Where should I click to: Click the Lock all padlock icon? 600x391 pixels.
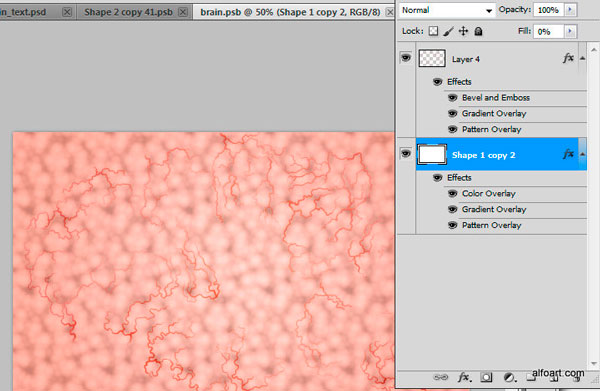point(478,31)
